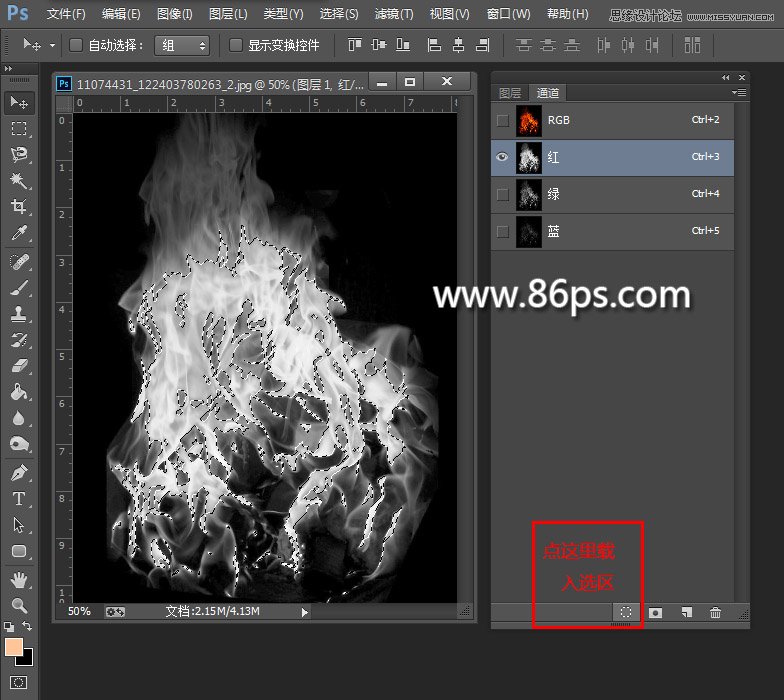
Task: Select the Paint Bucket tool
Action: pos(19,392)
